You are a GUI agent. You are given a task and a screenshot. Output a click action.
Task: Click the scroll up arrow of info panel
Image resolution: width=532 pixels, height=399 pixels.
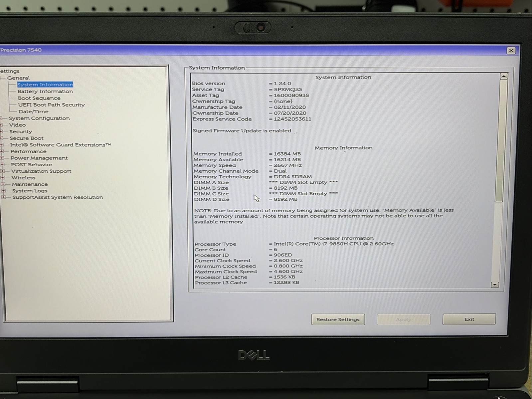click(504, 76)
